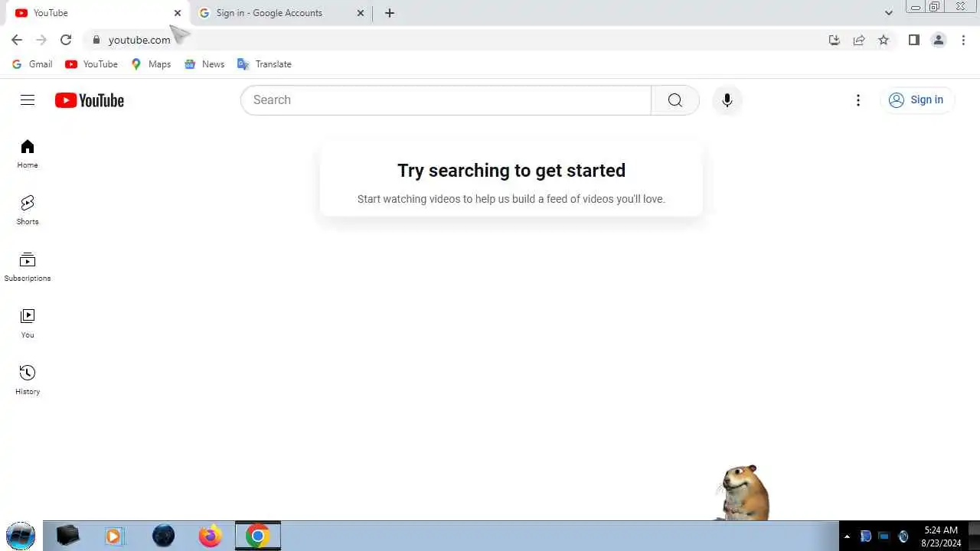
Task: Click the Chrome taskbar icon
Action: click(258, 536)
